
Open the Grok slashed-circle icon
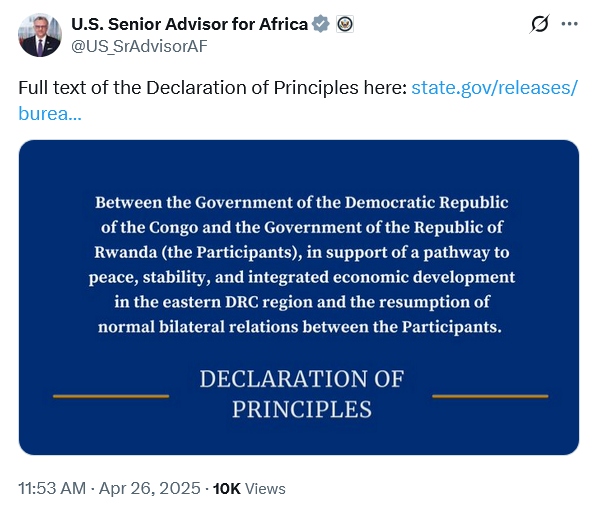pos(540,24)
